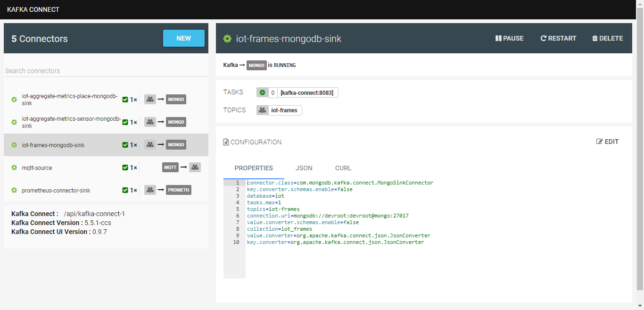644x310 pixels.
Task: Pause the iot-frames-mongodb-sink connector
Action: (510, 38)
